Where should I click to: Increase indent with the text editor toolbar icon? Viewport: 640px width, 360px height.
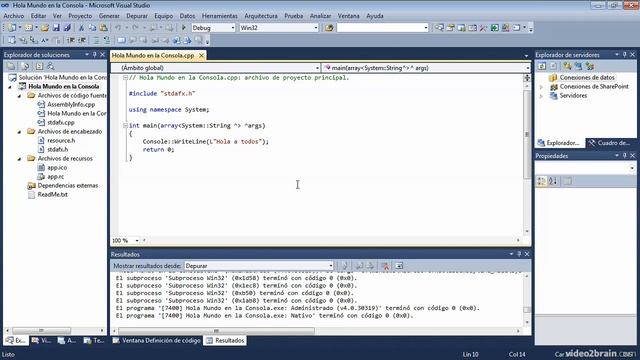coord(82,40)
